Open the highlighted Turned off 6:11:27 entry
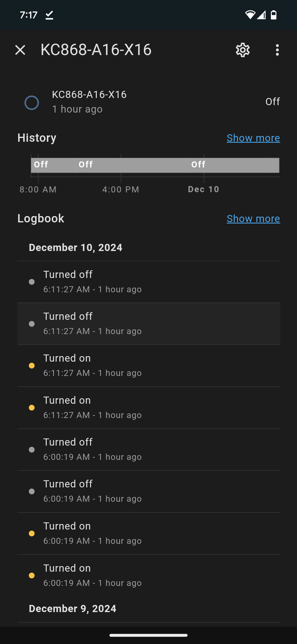 [x=148, y=324]
